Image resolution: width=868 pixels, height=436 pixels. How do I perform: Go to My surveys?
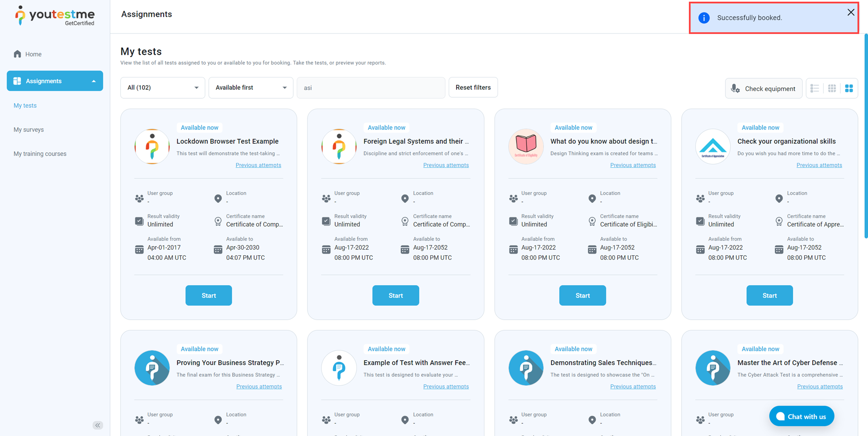[28, 129]
